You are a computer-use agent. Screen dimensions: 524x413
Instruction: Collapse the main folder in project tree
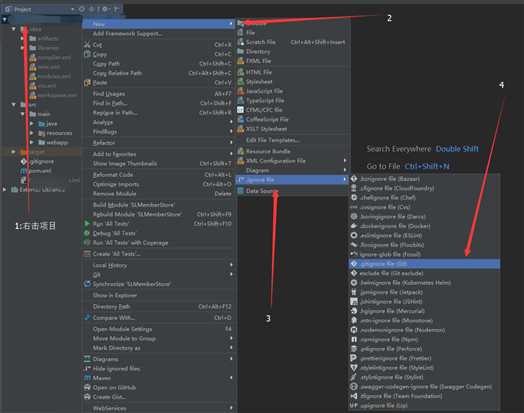click(23, 114)
